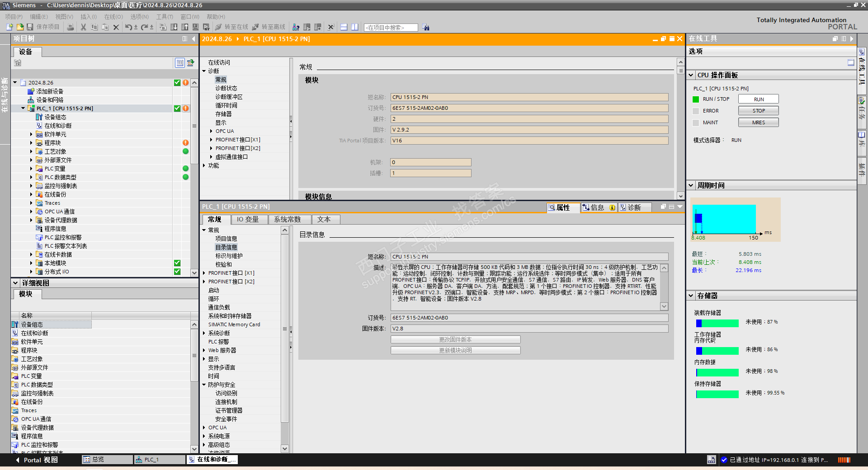Click the 装载存储器 usage bar
The image size is (868, 470).
click(717, 323)
